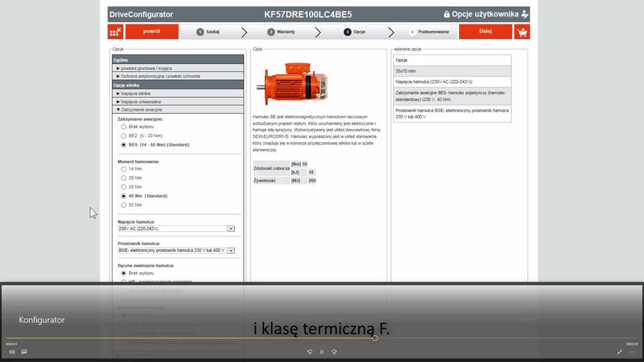
Task: Go to step 1 Szukaj
Action: (x=208, y=31)
